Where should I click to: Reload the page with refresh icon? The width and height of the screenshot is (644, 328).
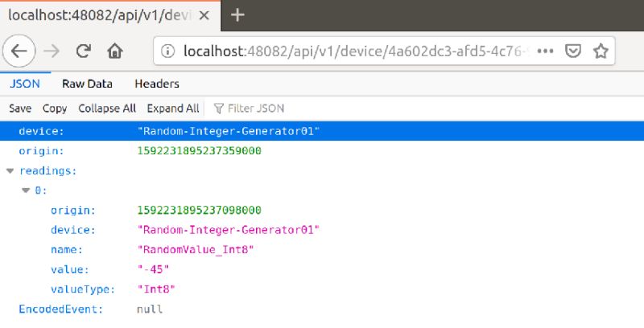(x=84, y=51)
